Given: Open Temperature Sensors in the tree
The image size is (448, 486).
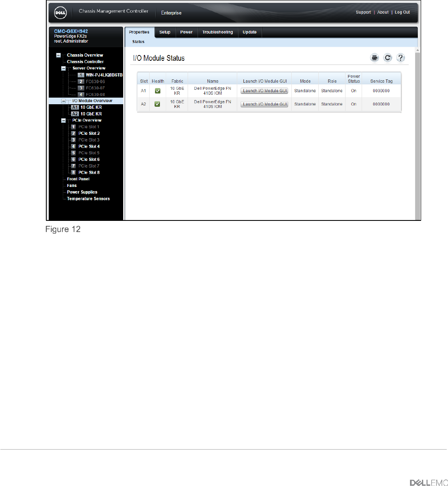Looking at the screenshot, I should click(x=88, y=199).
